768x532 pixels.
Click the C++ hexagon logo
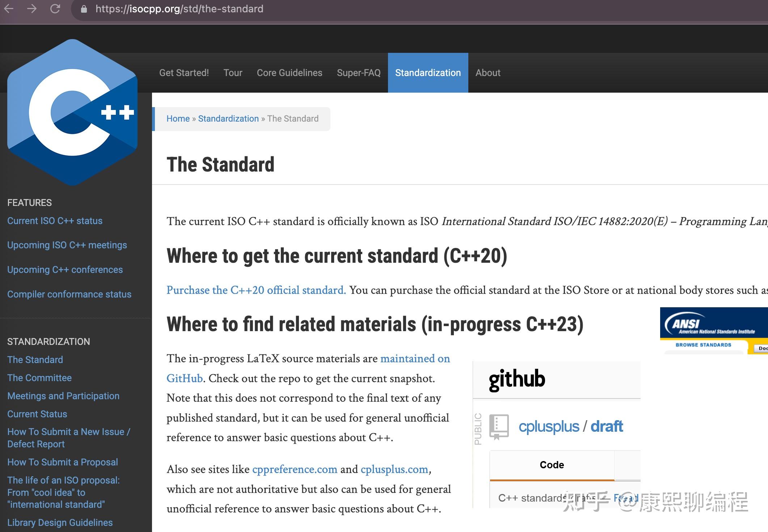point(72,112)
